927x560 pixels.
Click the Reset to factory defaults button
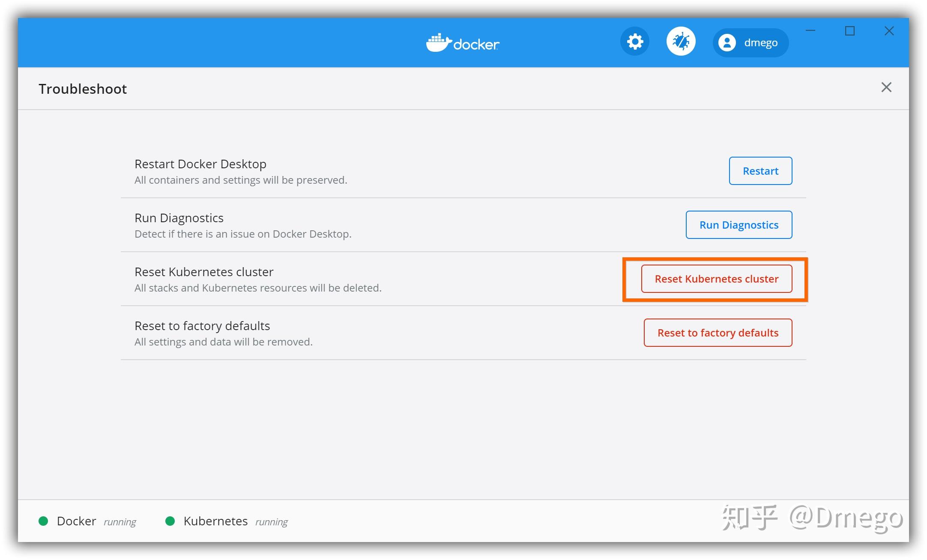click(718, 333)
